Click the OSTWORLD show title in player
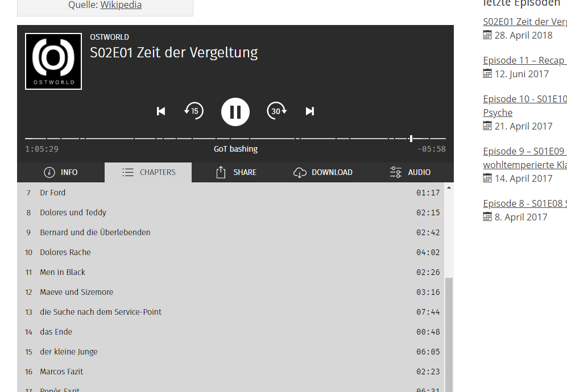Viewport: 567px width, 392px height. click(x=110, y=37)
